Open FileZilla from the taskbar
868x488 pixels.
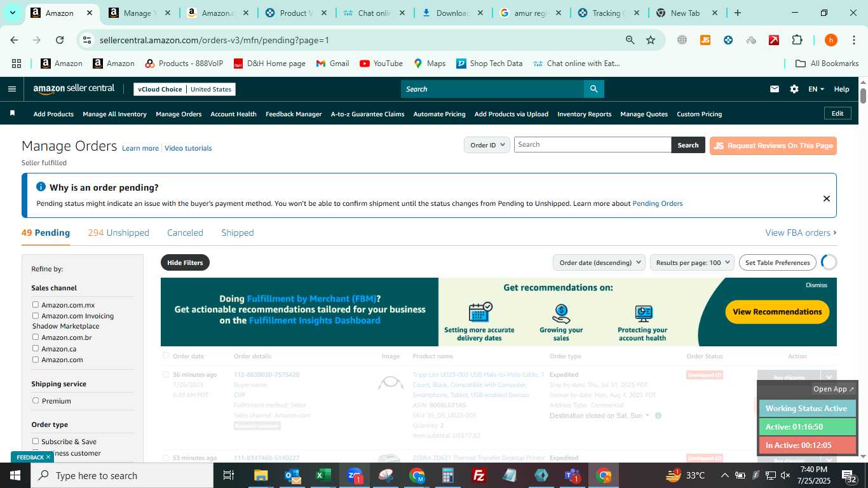479,475
